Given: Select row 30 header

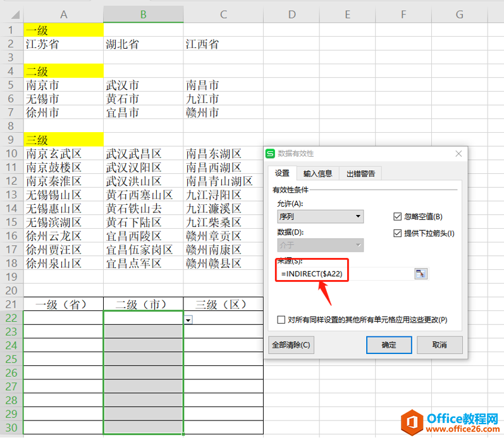Looking at the screenshot, I should (x=11, y=427).
